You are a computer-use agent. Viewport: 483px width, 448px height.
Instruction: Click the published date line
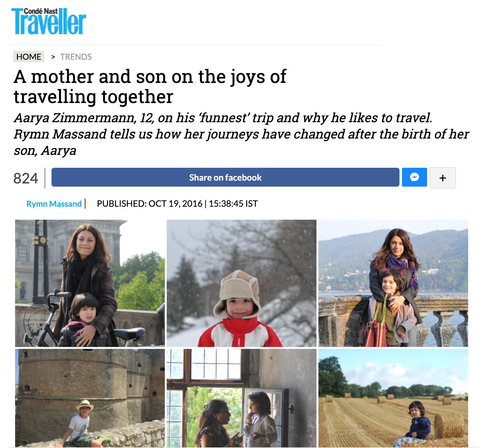177,204
